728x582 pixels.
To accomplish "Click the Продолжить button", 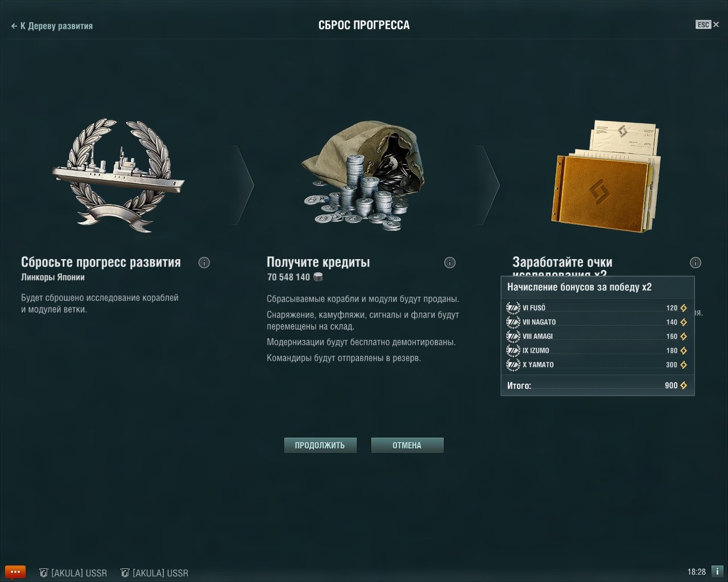I will click(320, 445).
